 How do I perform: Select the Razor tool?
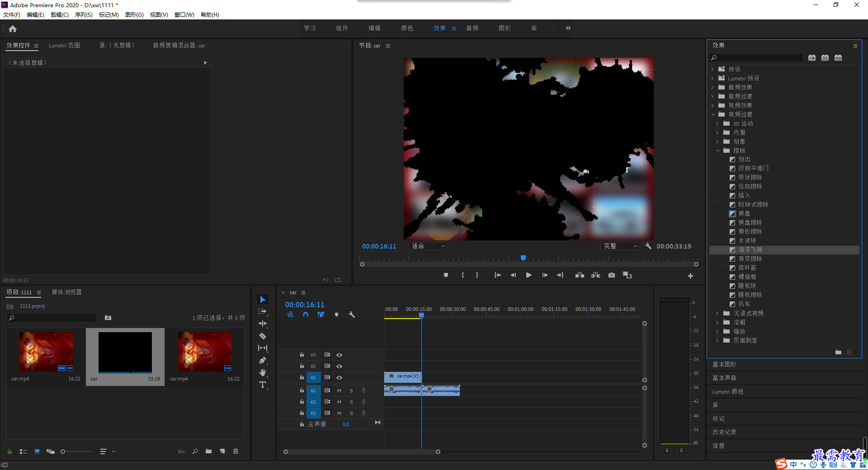coord(263,336)
